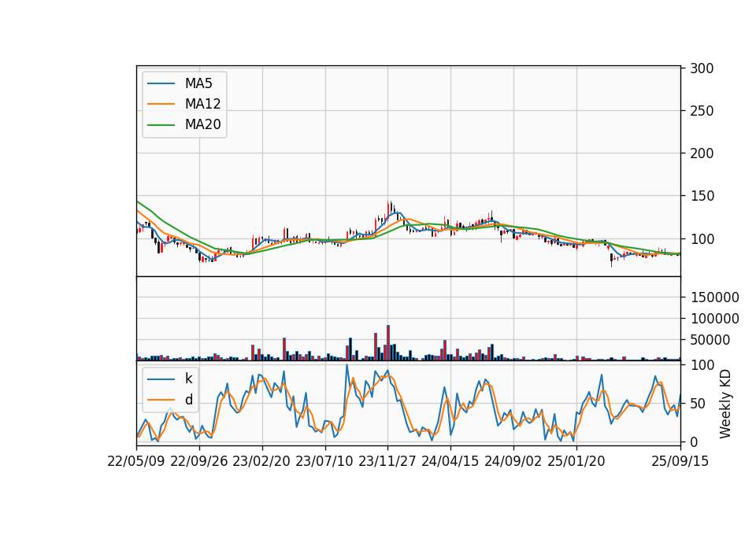Click the MA12 legend label
This screenshot has width=756, height=543.
coord(202,104)
